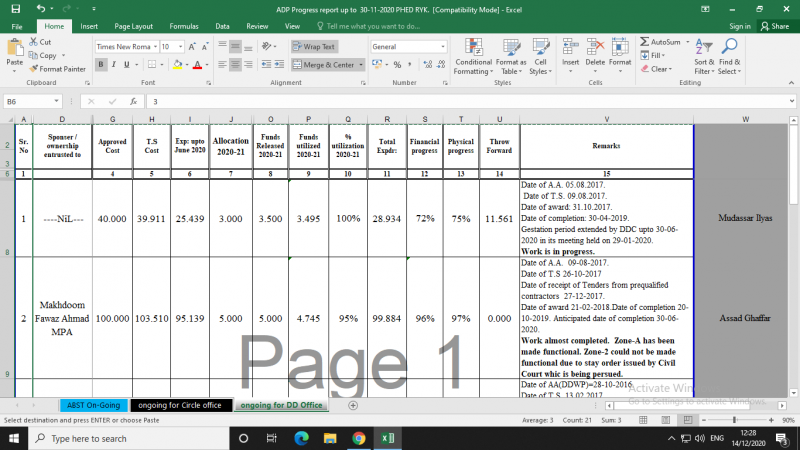The width and height of the screenshot is (800, 450).
Task: Expand the Name Box dropdown
Action: tap(56, 102)
